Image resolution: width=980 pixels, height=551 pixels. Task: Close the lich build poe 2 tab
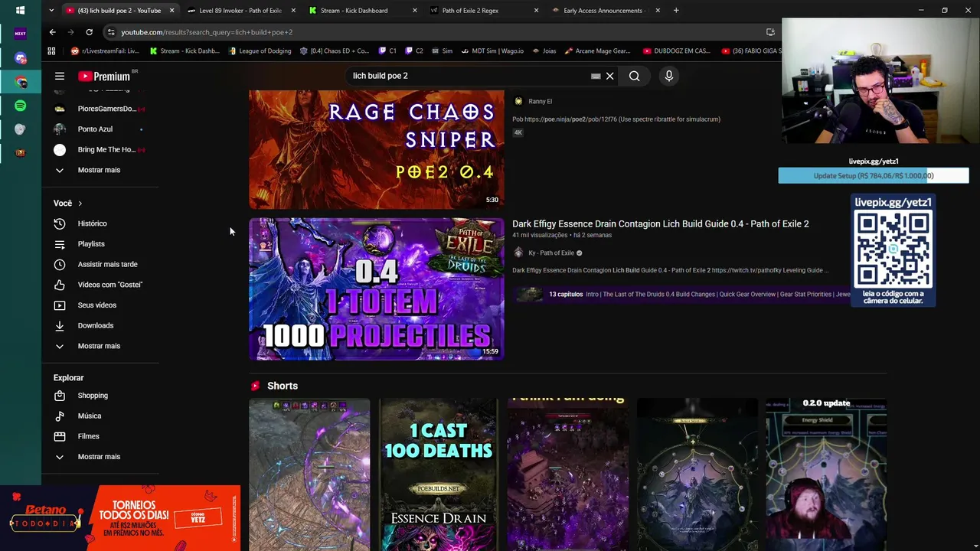(171, 11)
